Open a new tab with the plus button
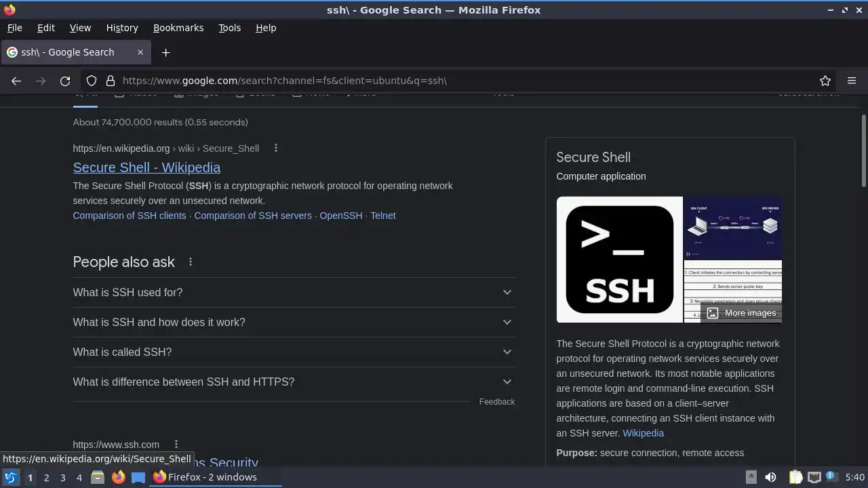868x488 pixels. tap(165, 52)
